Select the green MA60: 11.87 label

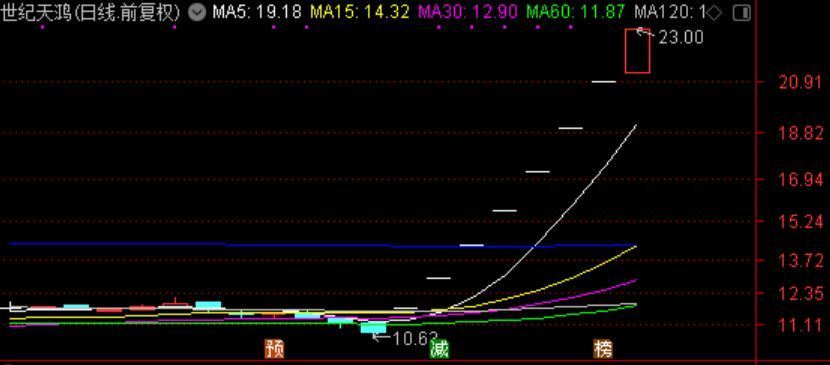[576, 12]
